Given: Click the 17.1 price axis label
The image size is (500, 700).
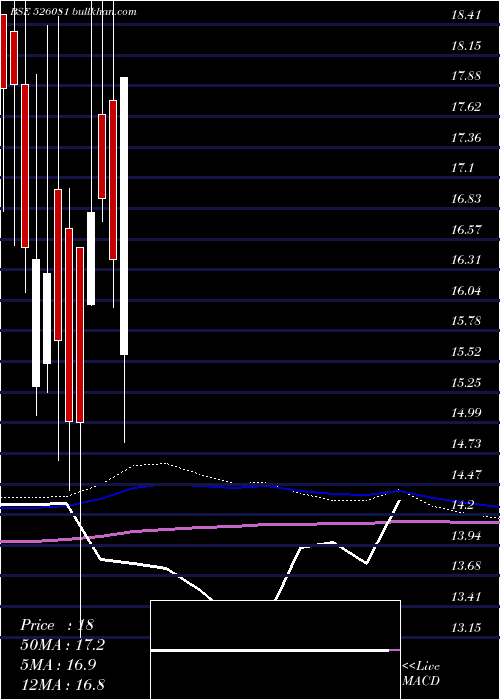Looking at the screenshot, I should tap(462, 168).
